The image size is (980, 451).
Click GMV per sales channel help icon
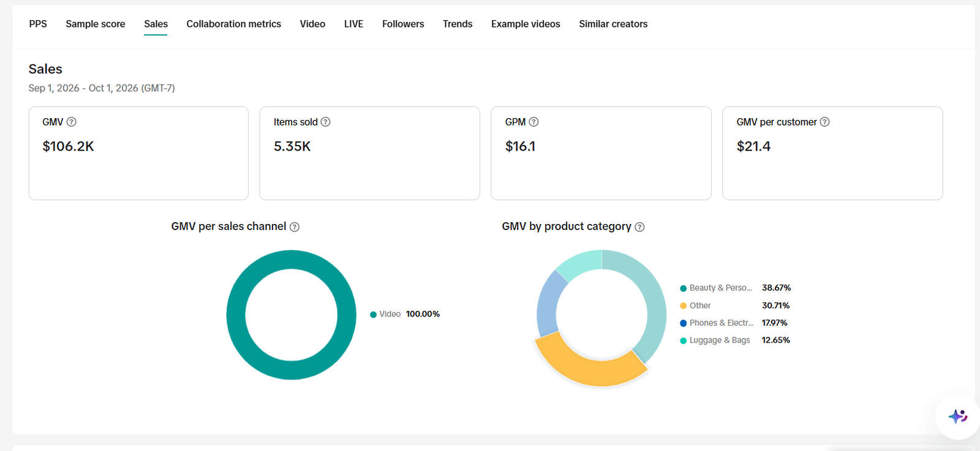point(295,227)
